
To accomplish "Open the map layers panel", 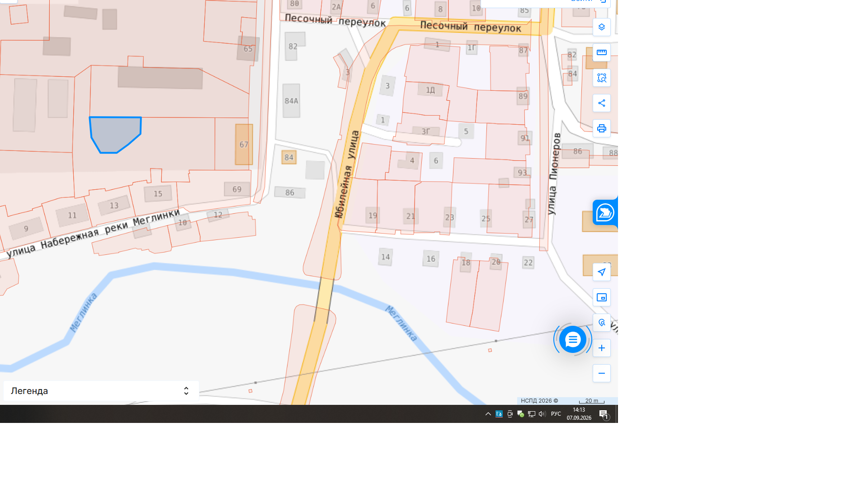I will click(601, 27).
